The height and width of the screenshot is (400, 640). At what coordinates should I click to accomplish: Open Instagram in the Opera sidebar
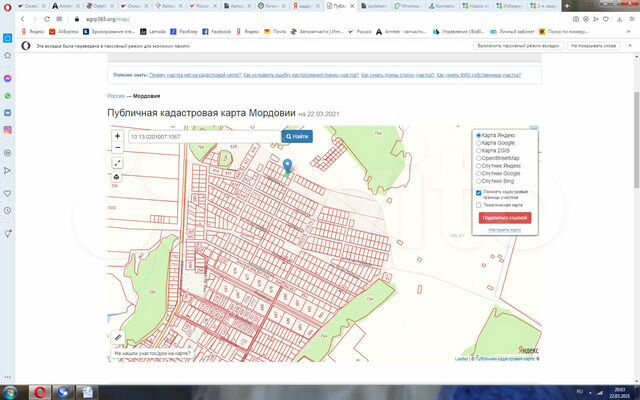point(7,130)
